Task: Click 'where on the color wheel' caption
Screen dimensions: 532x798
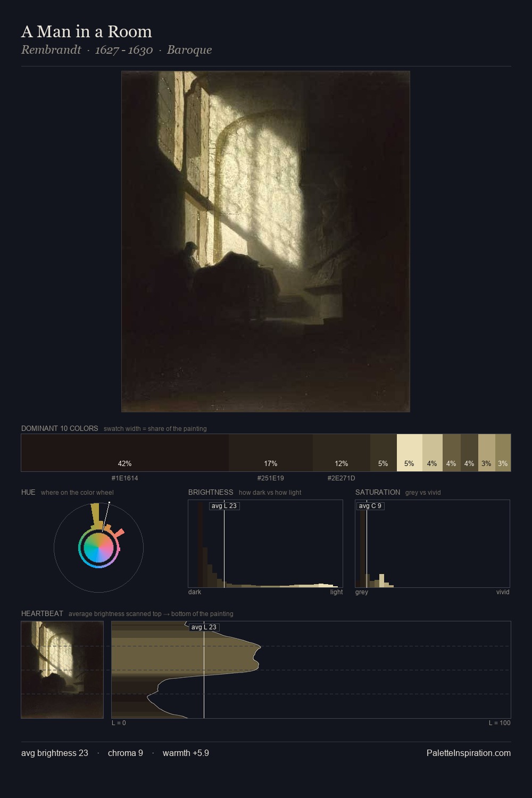Action: (x=77, y=493)
